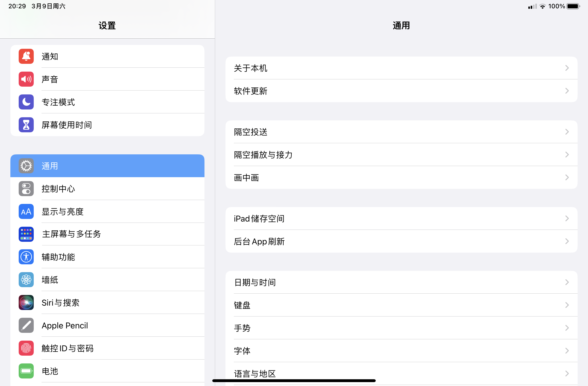Open Focus mode via the moon icon
Viewport: 588px width, 386px height.
(26, 102)
